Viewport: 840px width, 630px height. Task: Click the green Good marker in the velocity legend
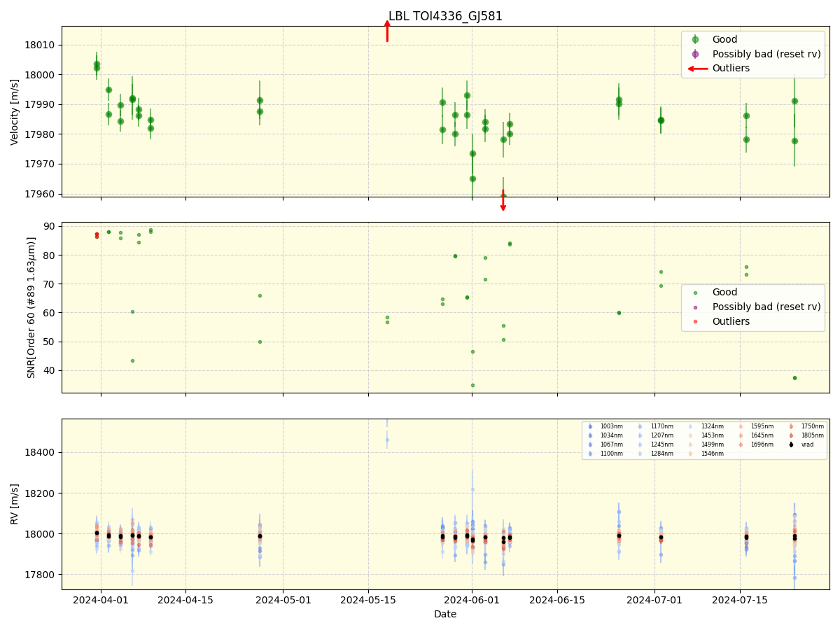[695, 40]
